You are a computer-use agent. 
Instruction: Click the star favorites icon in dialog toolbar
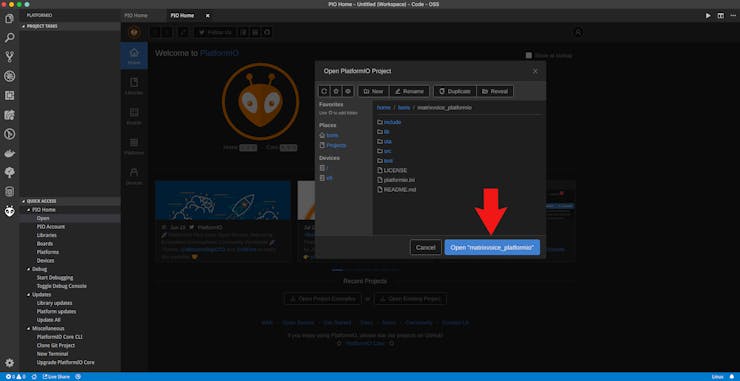336,91
